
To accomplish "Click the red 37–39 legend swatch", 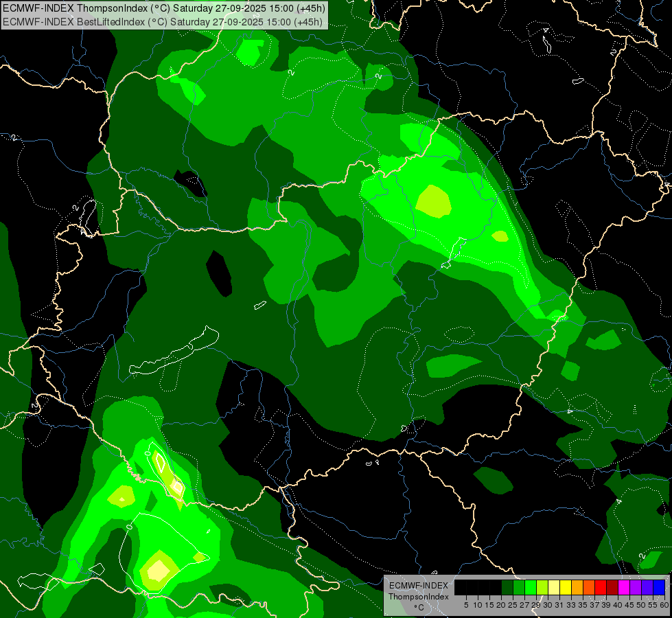I will 601,587.
